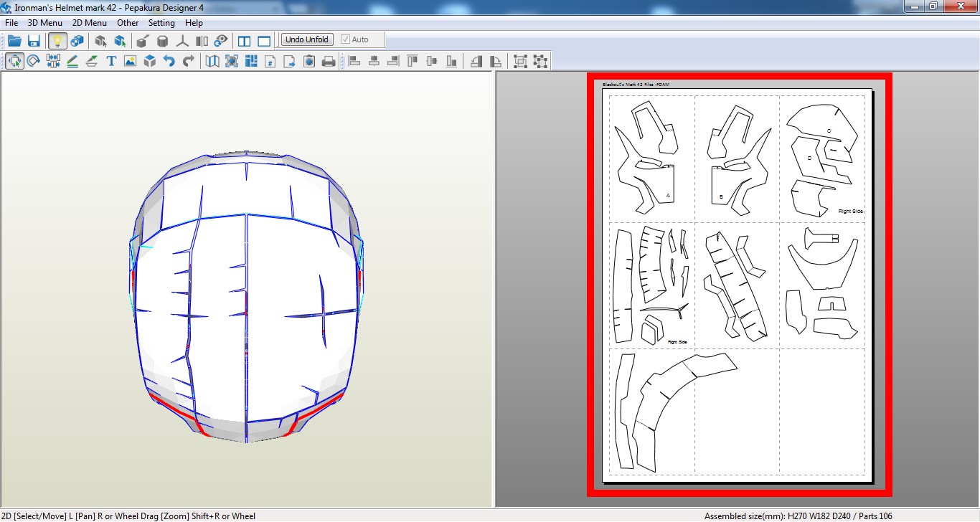Click the arrange parts grid icon
980x522 pixels.
click(x=251, y=61)
